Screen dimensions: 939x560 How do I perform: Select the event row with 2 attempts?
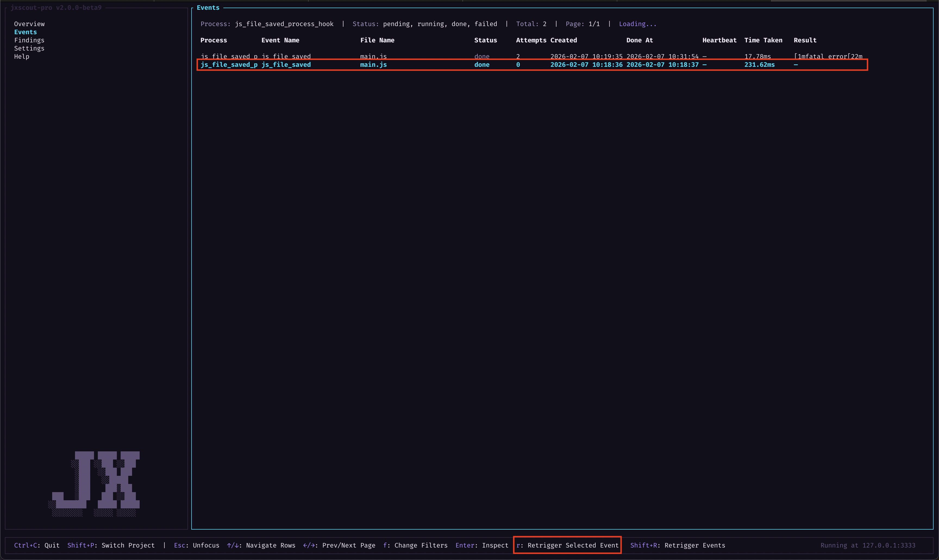531,56
